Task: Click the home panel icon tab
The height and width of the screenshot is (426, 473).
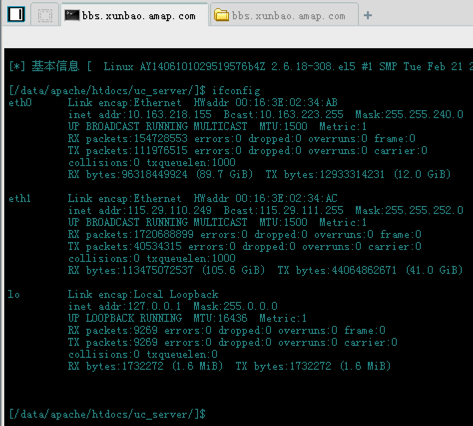Action: (16, 15)
